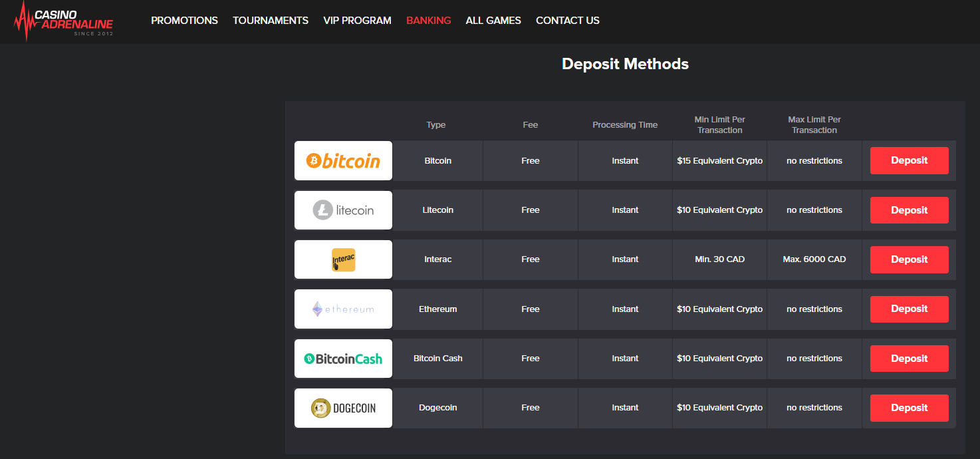Select the BANKING menu item
This screenshot has height=459, width=980.
(x=428, y=20)
